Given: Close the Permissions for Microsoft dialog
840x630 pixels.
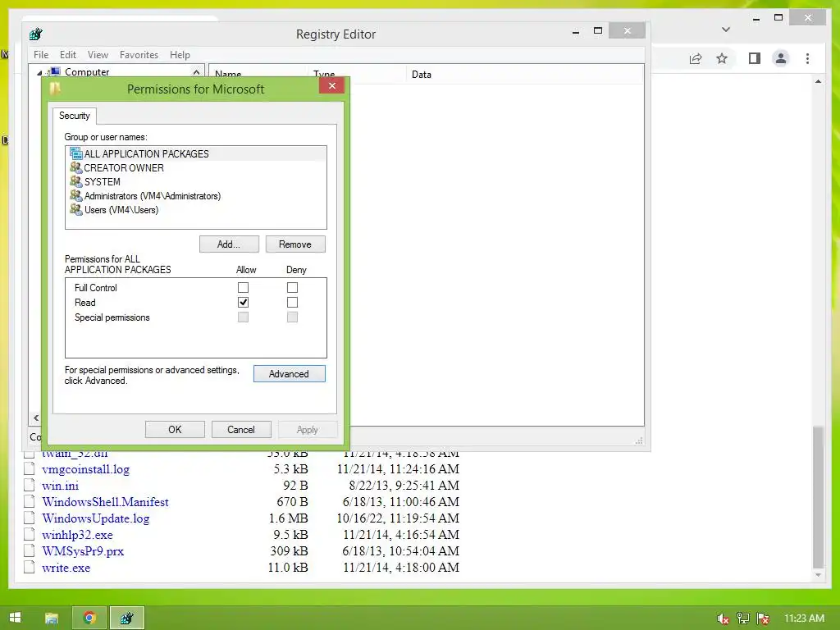Looking at the screenshot, I should click(x=331, y=85).
